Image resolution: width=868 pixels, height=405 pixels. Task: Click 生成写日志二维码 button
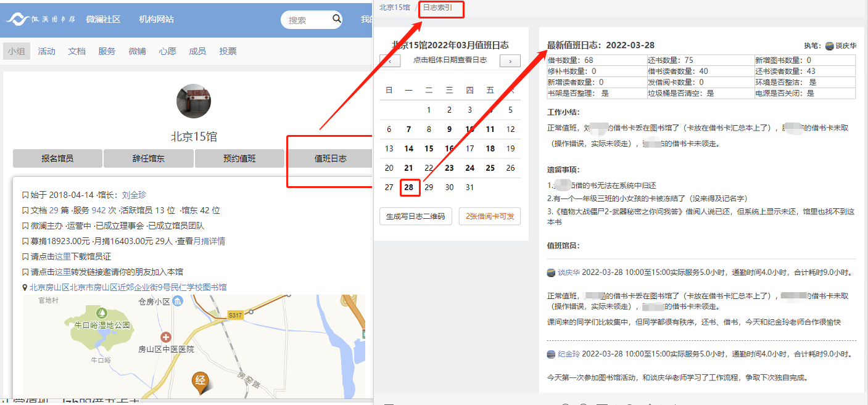(415, 216)
